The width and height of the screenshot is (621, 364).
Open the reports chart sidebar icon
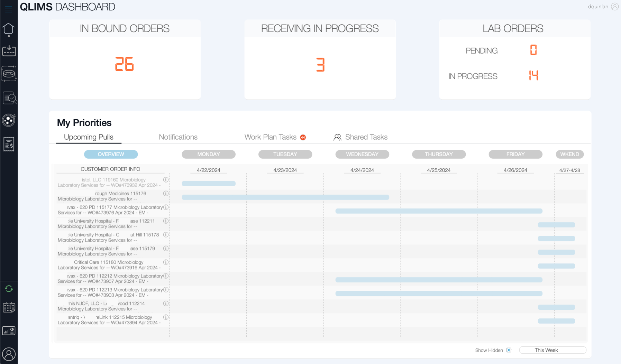pyautogui.click(x=9, y=331)
